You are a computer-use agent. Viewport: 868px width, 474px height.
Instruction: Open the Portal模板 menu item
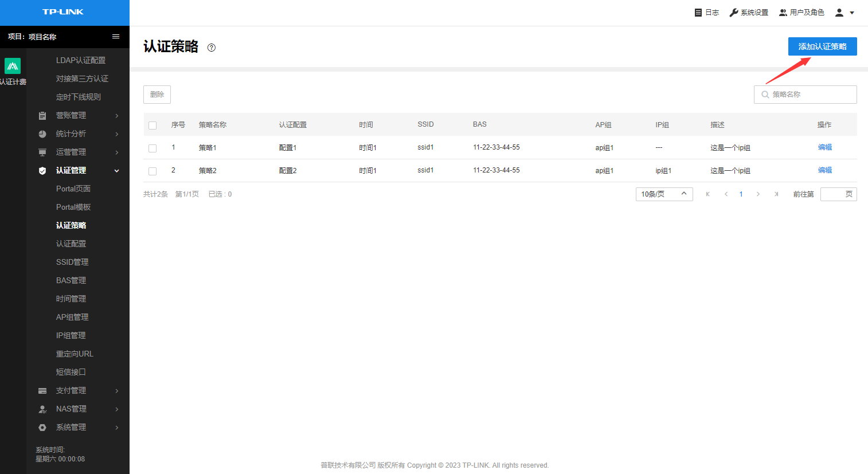(73, 207)
